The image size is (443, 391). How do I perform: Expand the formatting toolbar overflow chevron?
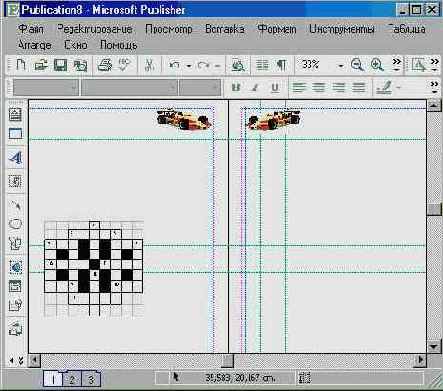tap(434, 87)
